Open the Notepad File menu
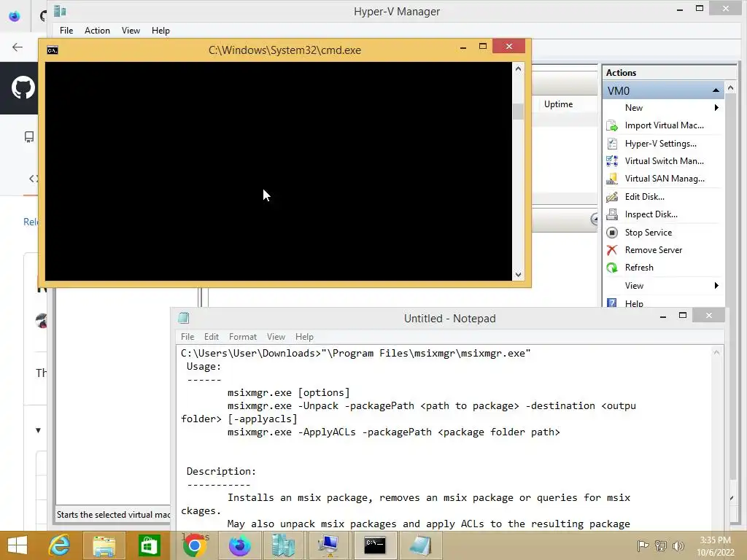Viewport: 747px width, 560px height. click(187, 337)
